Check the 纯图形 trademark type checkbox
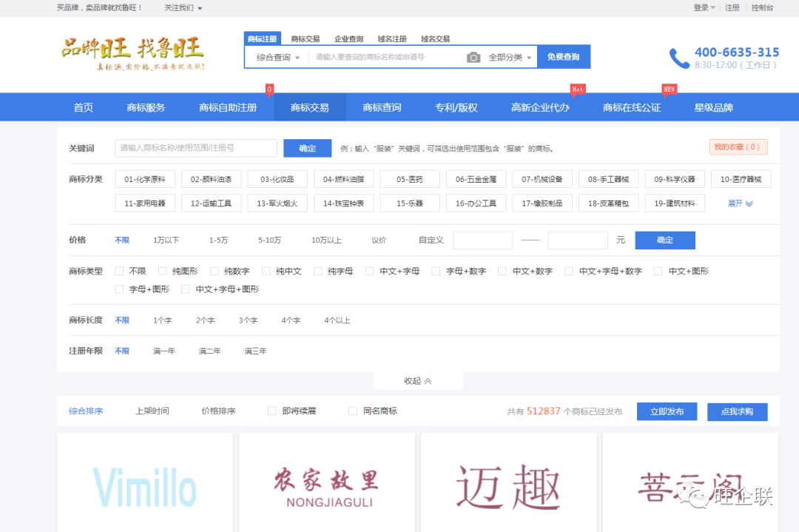The height and width of the screenshot is (532, 799). [x=163, y=272]
